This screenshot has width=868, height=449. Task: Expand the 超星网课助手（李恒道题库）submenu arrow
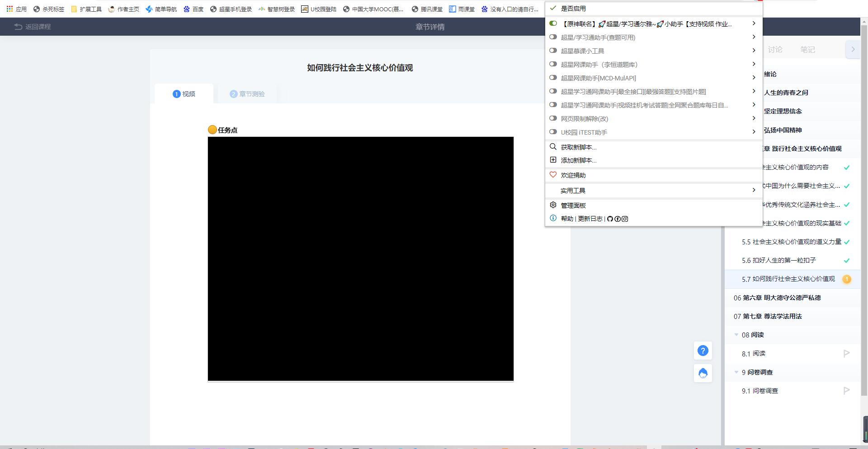(754, 64)
